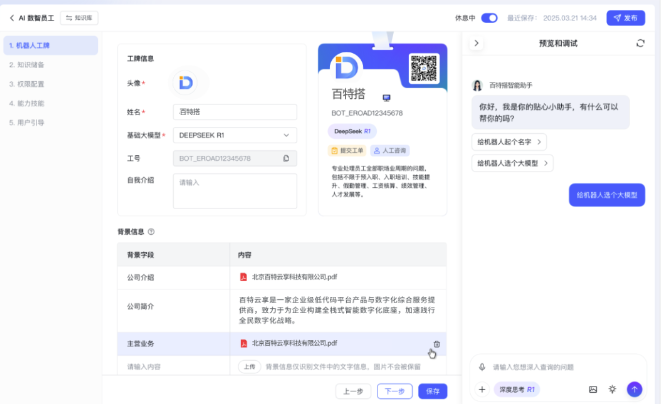This screenshot has width=665, height=406.
Task: Focus the 请输入内容 background field cell
Action: pyautogui.click(x=173, y=367)
